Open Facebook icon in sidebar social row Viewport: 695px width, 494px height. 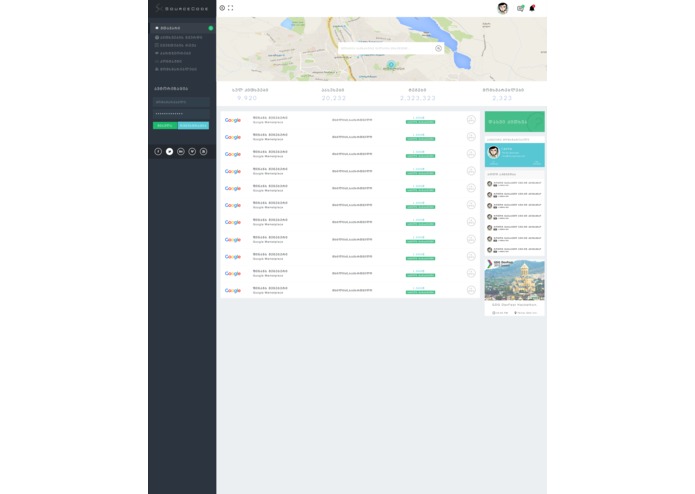(x=158, y=152)
